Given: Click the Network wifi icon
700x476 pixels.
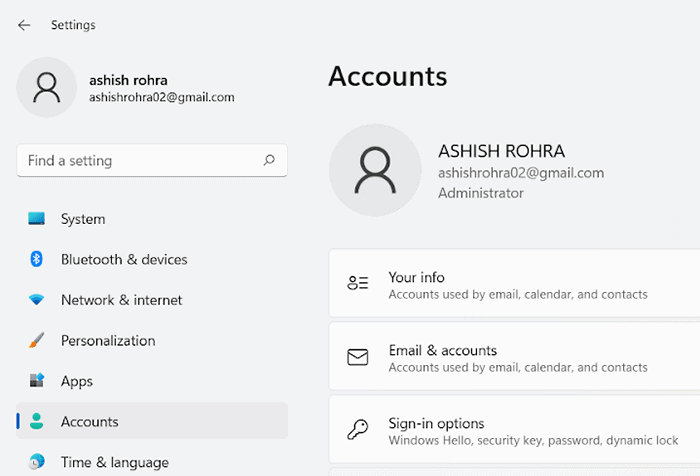Looking at the screenshot, I should (37, 300).
